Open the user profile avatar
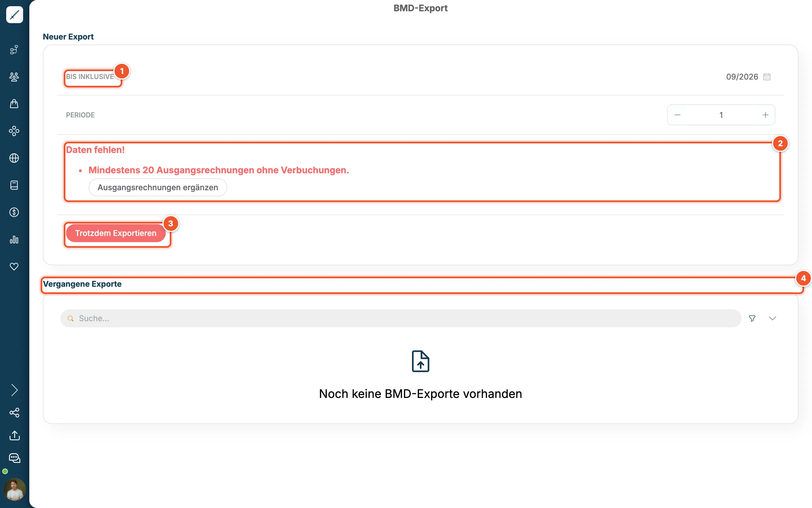 tap(14, 489)
